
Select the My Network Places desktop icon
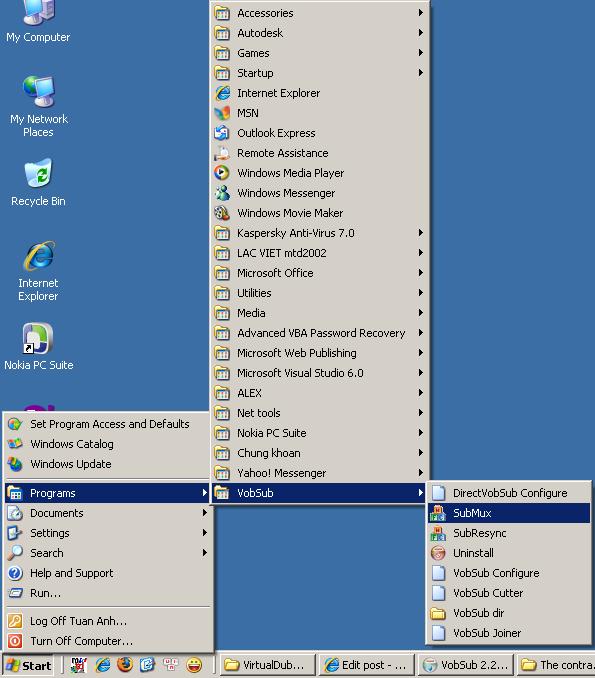[x=38, y=106]
